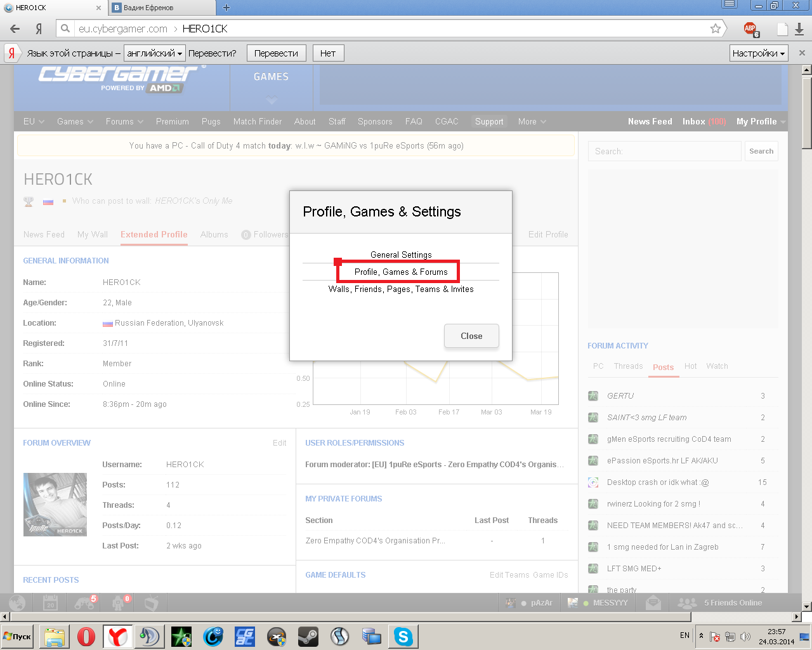The width and height of the screenshot is (812, 650).
Task: Click the trophy icon under HERO1CK name
Action: [x=29, y=201]
